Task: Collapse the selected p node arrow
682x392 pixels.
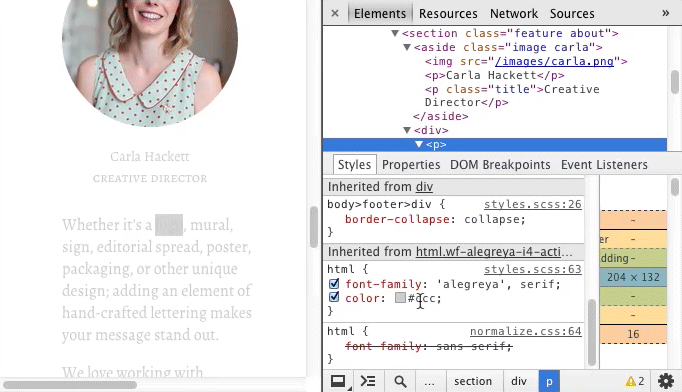Action: 419,144
